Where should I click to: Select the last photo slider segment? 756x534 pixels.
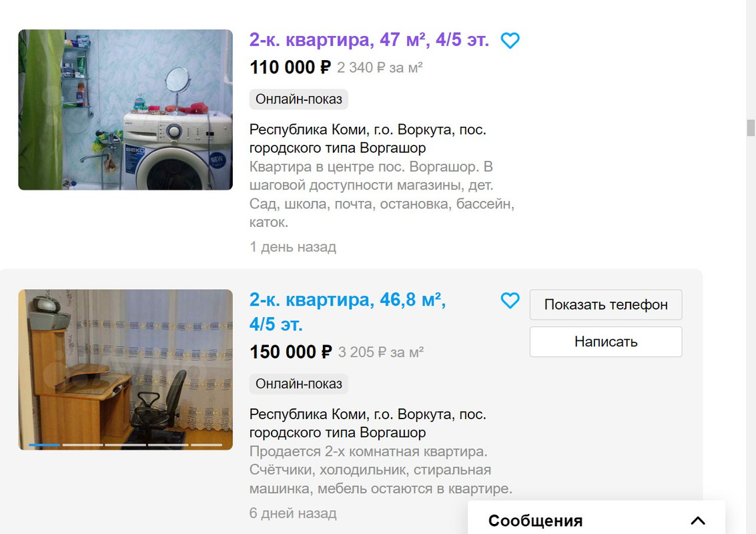point(206,445)
